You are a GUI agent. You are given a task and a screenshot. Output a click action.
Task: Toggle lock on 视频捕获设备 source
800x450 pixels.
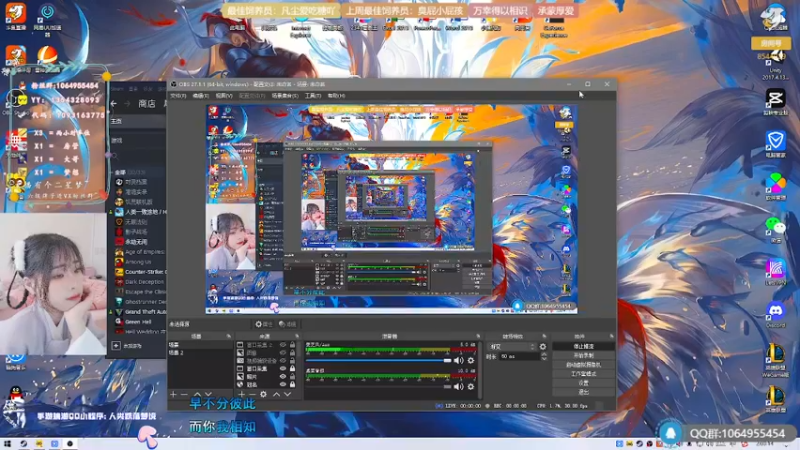292,361
